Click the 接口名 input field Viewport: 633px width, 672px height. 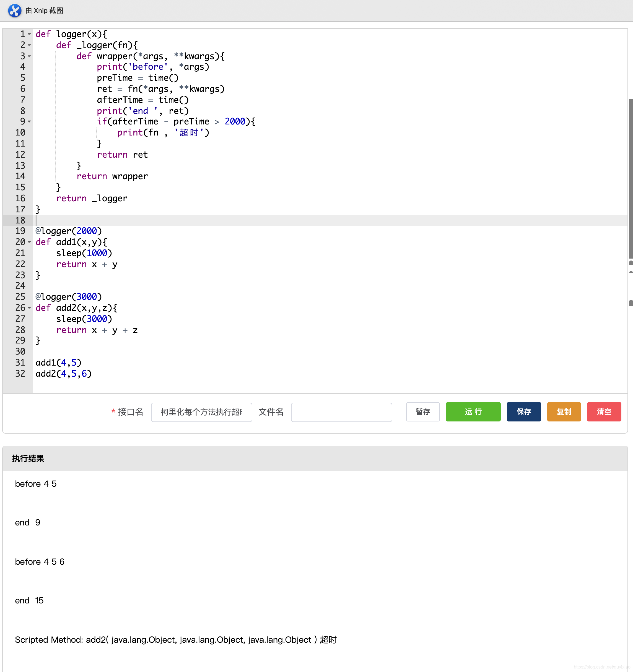(201, 412)
